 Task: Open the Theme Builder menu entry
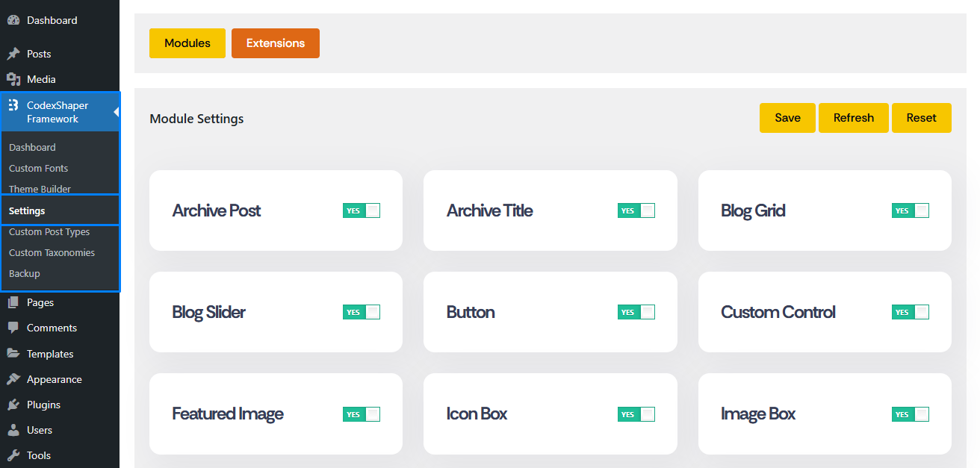37,189
